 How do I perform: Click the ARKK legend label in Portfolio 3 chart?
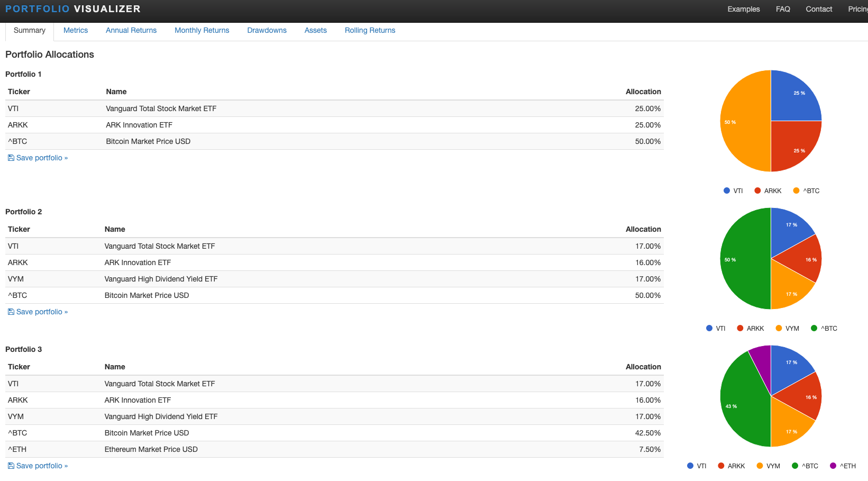coord(736,466)
